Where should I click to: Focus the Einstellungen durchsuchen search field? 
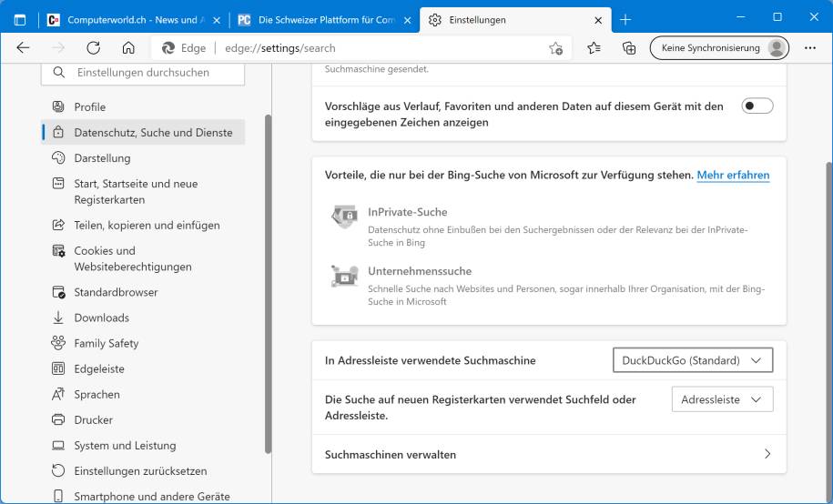pos(143,74)
